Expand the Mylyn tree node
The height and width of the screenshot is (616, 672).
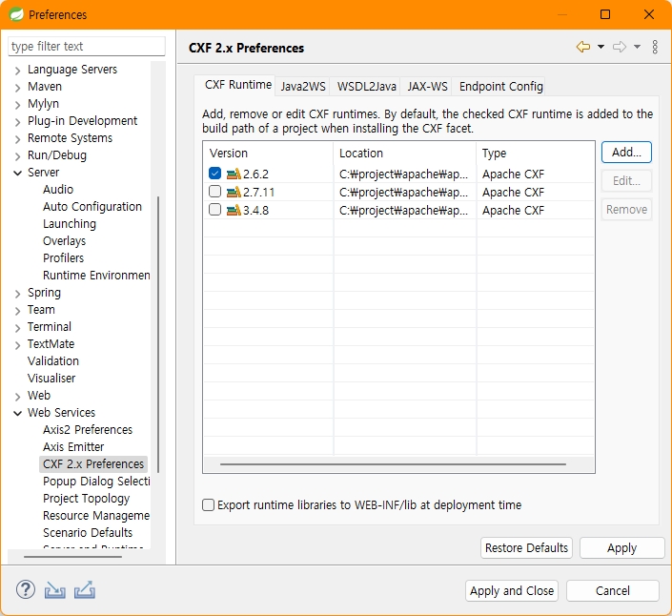pos(17,105)
